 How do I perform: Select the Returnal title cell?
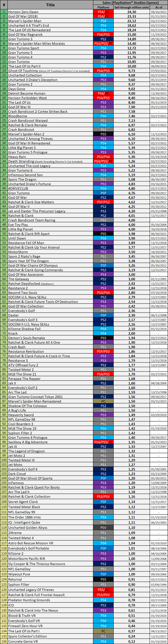click(x=15, y=579)
